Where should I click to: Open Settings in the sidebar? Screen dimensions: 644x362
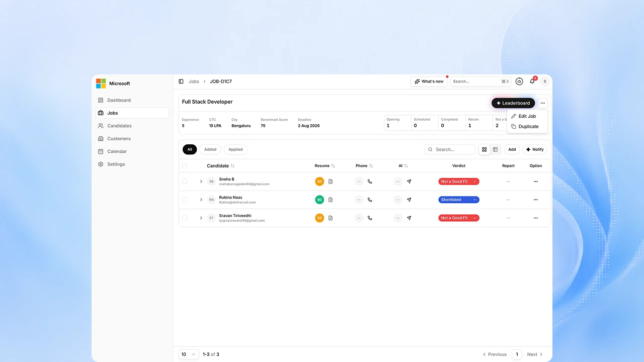coord(132,164)
